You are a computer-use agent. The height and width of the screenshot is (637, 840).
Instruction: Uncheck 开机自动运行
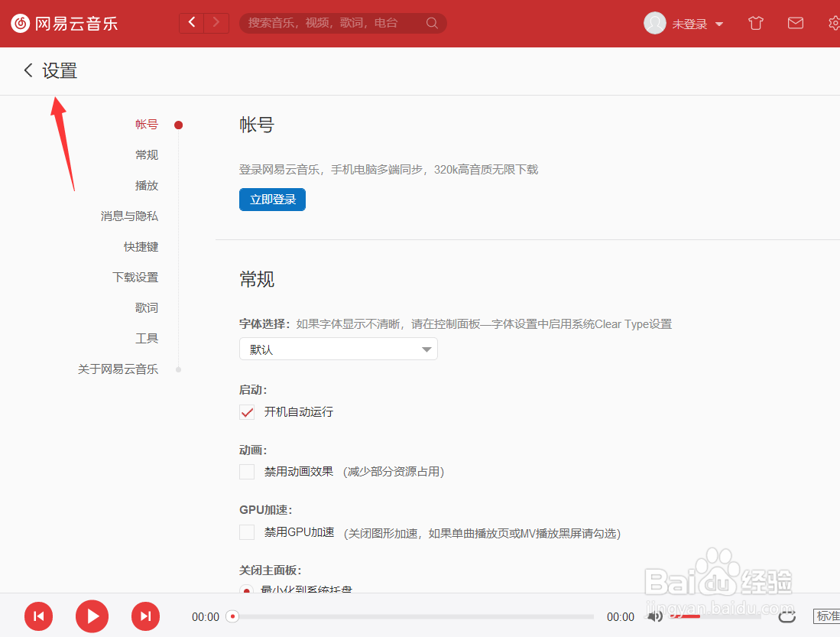pyautogui.click(x=246, y=411)
